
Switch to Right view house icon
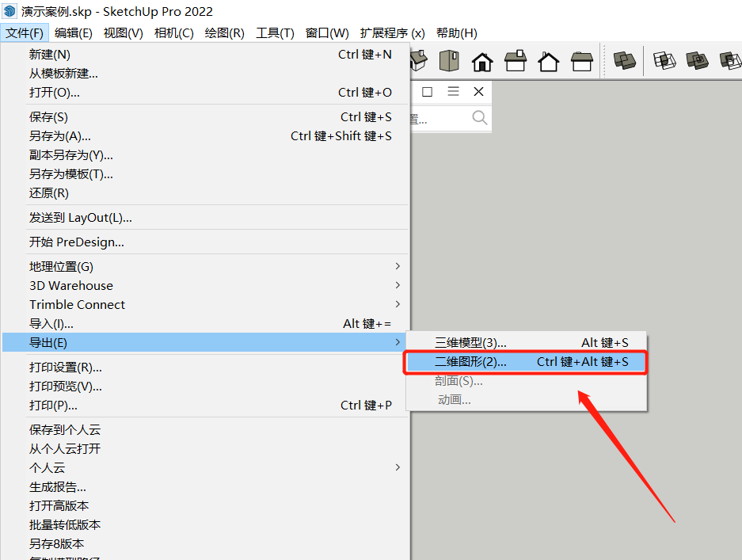[x=516, y=61]
